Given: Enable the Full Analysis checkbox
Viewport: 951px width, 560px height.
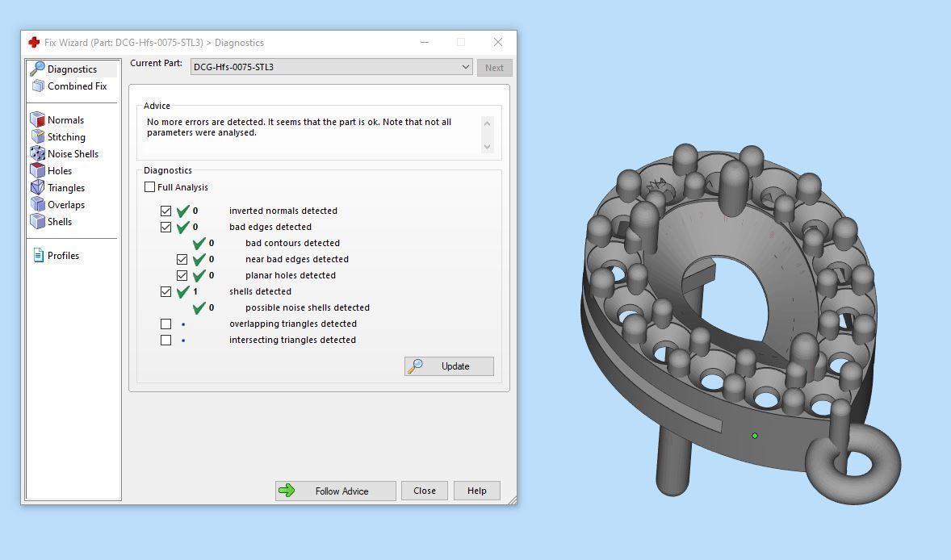Looking at the screenshot, I should click(150, 186).
